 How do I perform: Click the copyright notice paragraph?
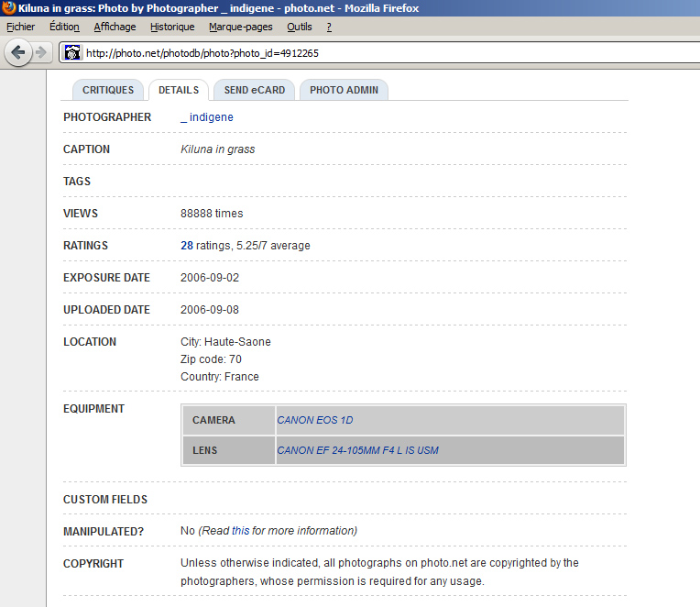point(379,572)
